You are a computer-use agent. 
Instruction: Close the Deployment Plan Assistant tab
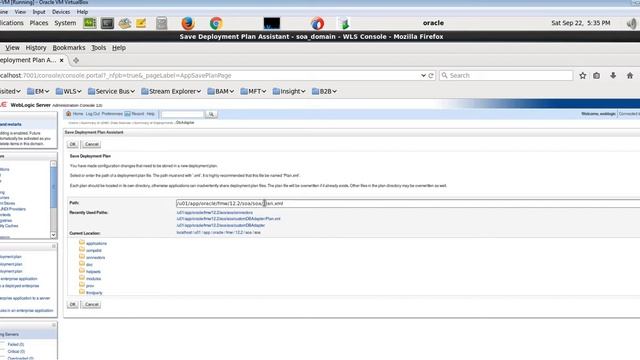pos(61,60)
